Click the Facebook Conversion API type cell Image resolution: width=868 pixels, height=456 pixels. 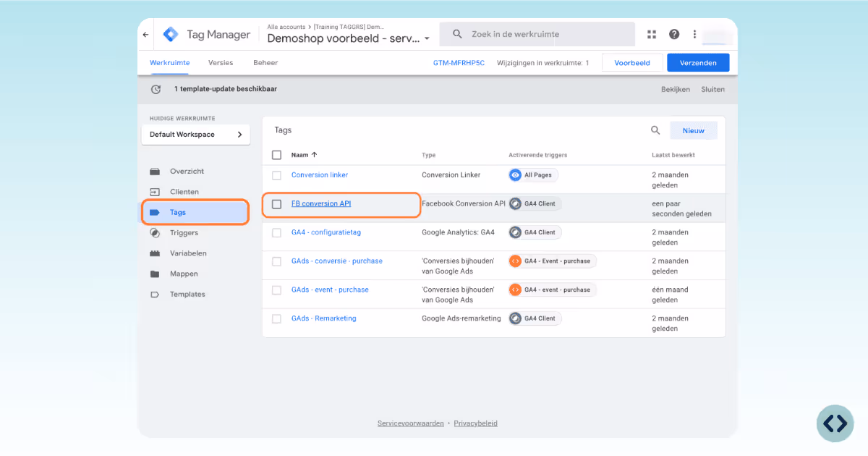[464, 204]
